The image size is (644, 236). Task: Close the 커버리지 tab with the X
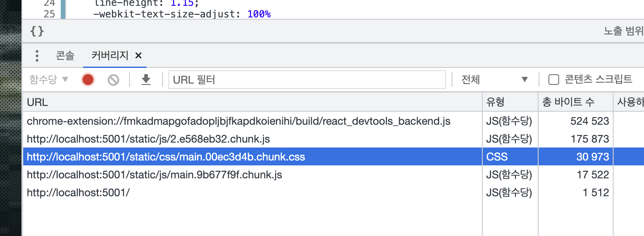coord(138,56)
